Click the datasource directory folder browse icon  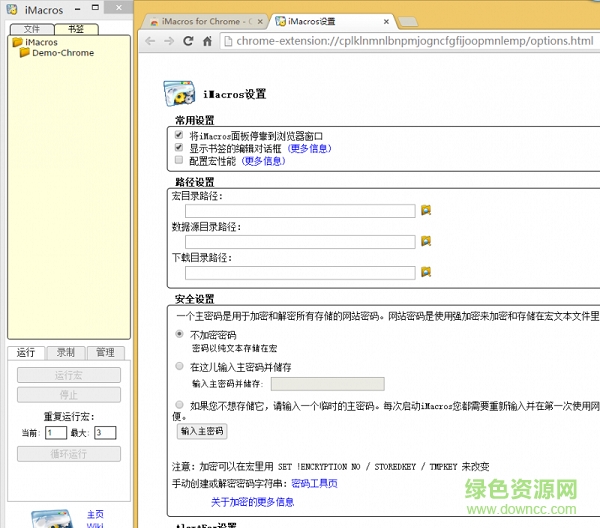[425, 241]
